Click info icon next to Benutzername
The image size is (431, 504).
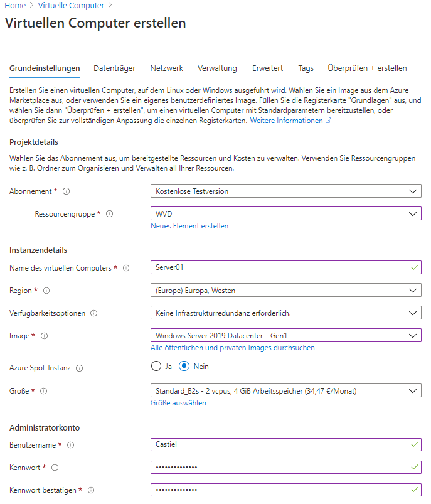click(x=70, y=445)
